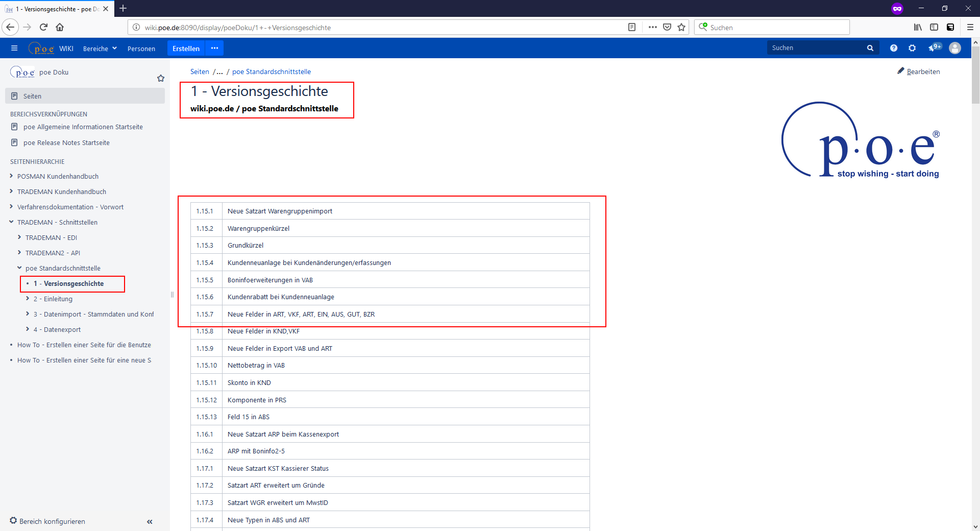This screenshot has width=980, height=531.
Task: Expand POSMAN Kundenhandbuch tree node
Action: pos(11,176)
